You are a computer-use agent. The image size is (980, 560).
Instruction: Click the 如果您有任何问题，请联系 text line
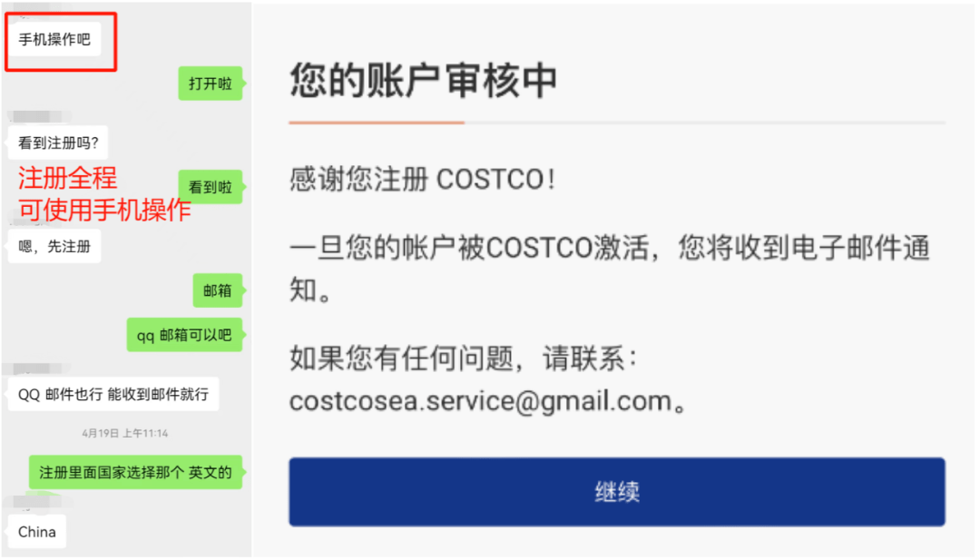click(x=463, y=359)
